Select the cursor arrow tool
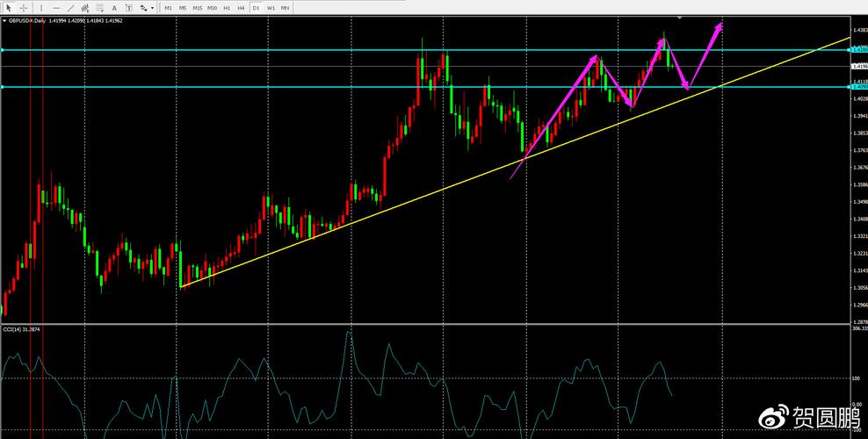868x439 pixels. click(9, 8)
